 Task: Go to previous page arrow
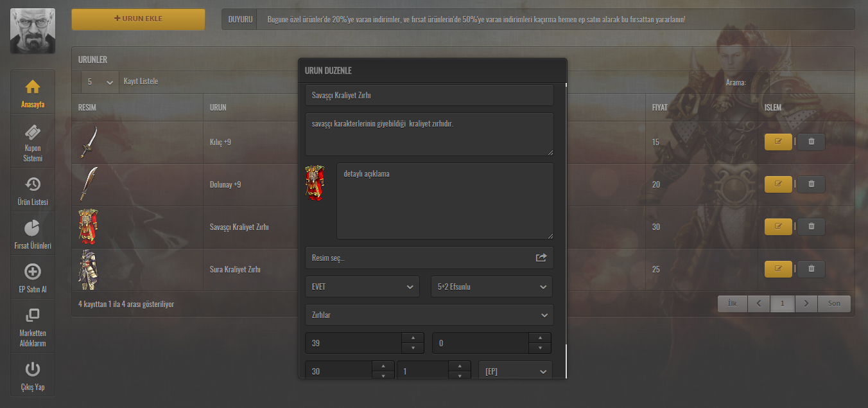tap(758, 303)
